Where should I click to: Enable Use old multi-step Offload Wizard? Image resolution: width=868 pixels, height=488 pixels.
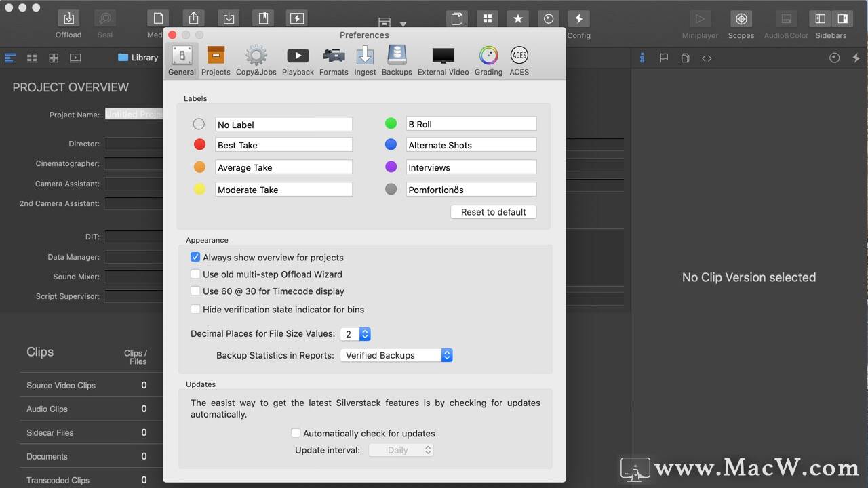coord(195,274)
